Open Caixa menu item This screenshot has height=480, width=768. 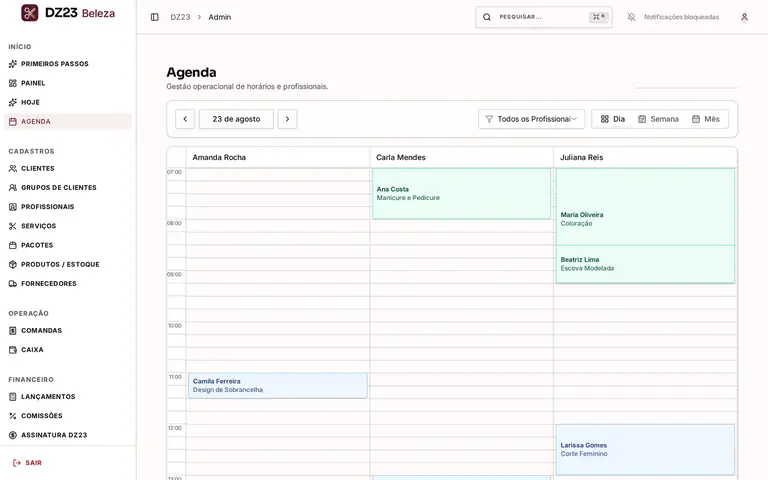click(68, 350)
